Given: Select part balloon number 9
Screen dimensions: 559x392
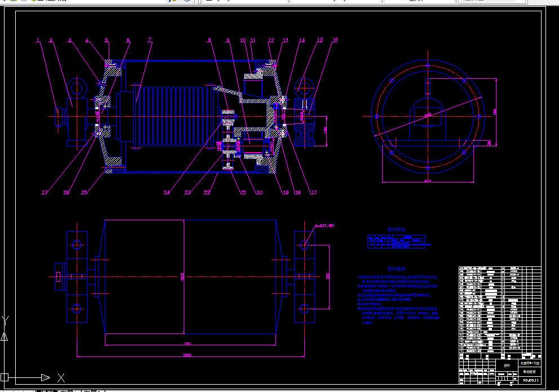Looking at the screenshot, I should pos(228,40).
